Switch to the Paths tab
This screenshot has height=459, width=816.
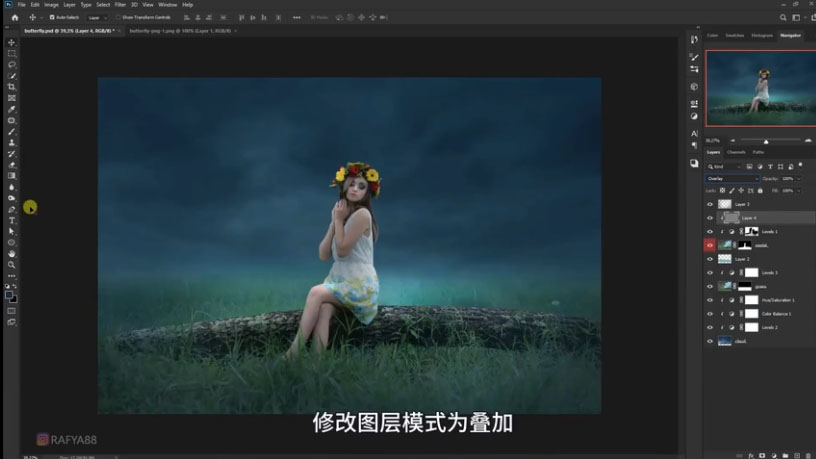(x=758, y=152)
